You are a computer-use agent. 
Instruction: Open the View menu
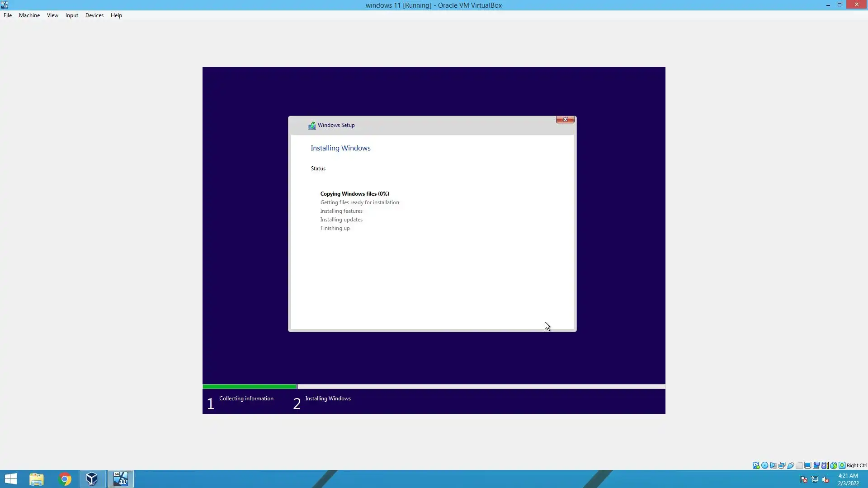point(52,15)
